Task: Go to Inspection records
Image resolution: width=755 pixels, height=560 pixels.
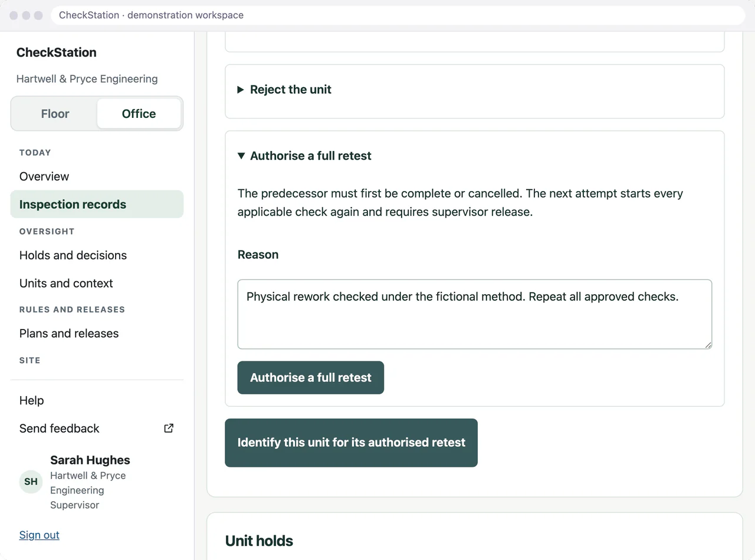Action: tap(97, 205)
